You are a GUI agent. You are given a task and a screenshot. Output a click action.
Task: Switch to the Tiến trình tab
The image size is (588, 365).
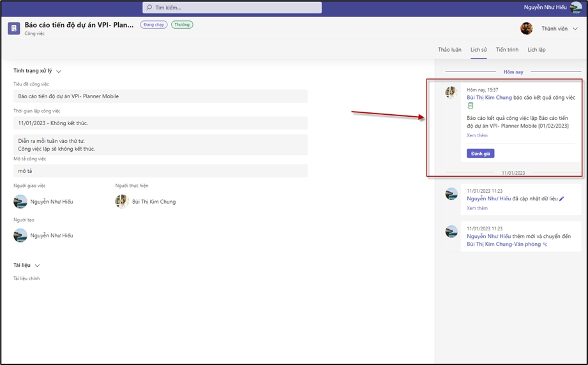(507, 50)
